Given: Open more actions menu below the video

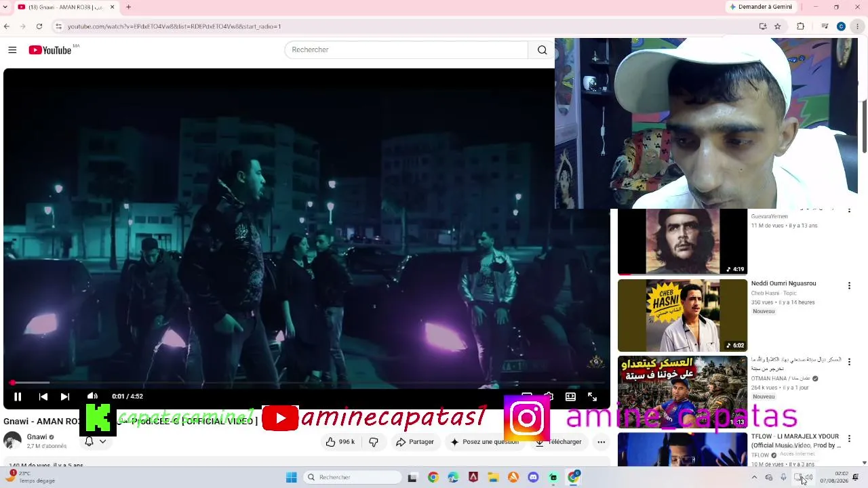Looking at the screenshot, I should click(601, 442).
